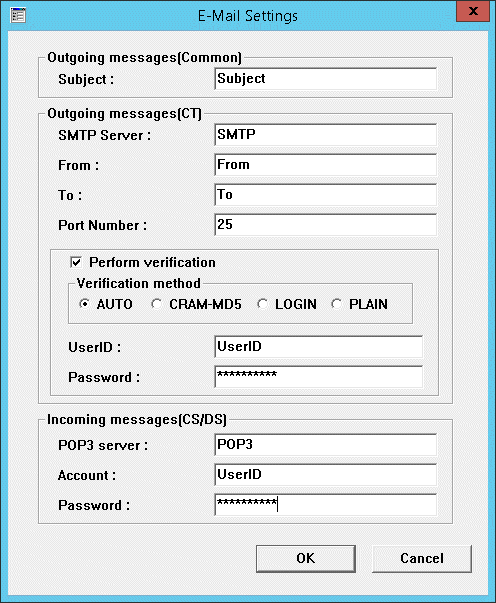Choose LOGIN verification method
The image size is (496, 603).
coord(262,304)
